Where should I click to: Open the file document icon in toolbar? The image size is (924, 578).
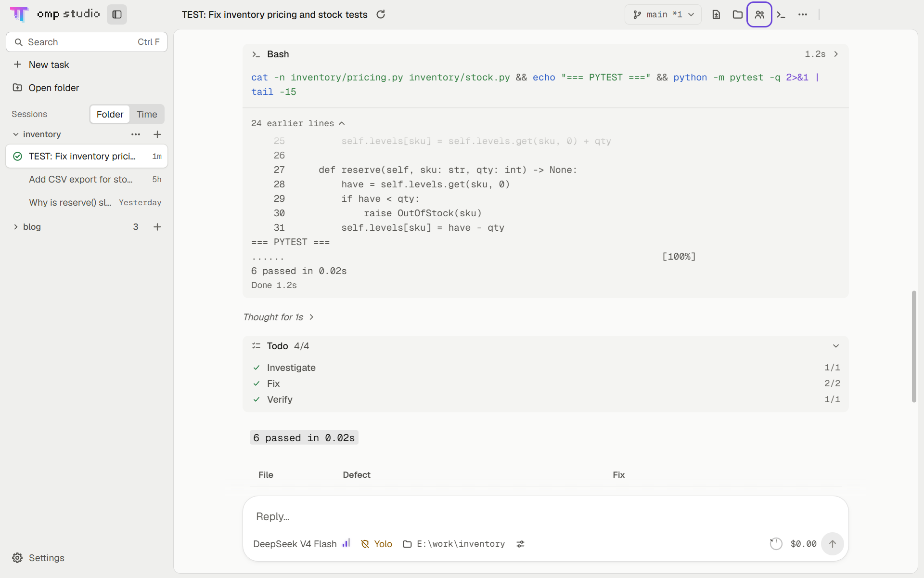point(716,14)
